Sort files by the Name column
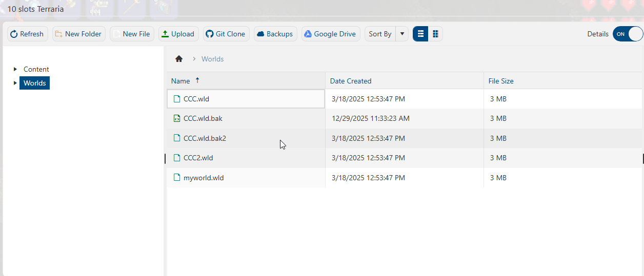Screen dimensions: 644x276 point(180,81)
